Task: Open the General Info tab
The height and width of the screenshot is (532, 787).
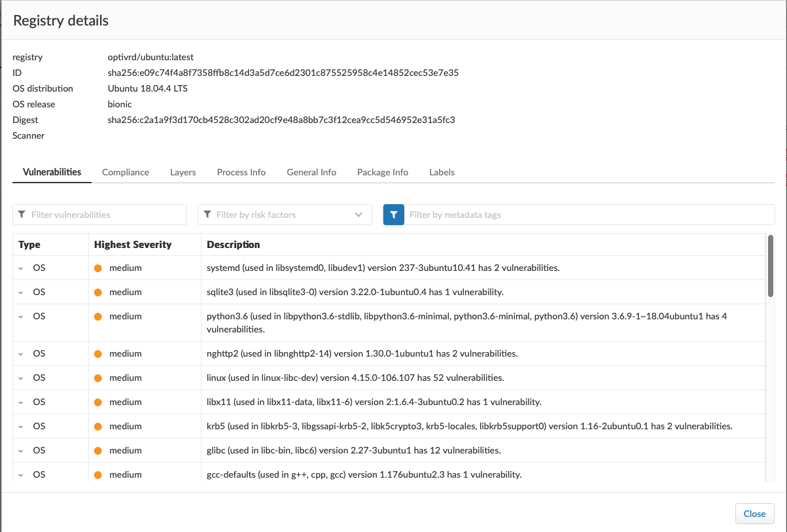Action: tap(311, 172)
